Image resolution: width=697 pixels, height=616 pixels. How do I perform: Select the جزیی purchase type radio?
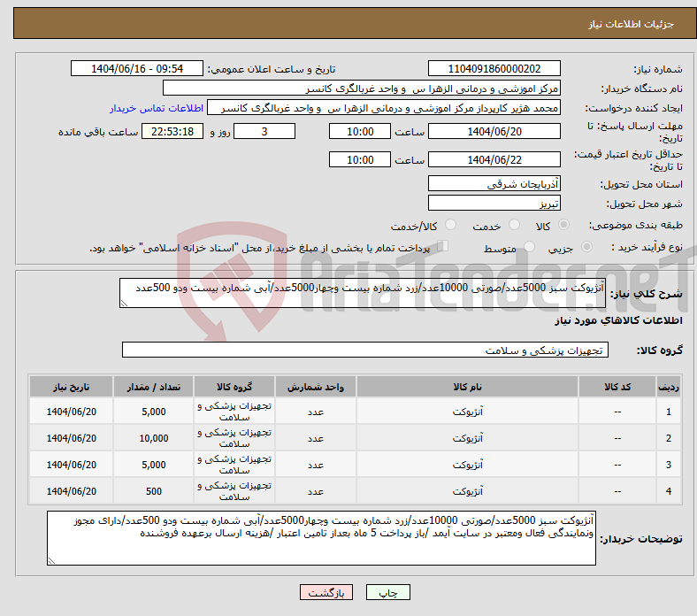pos(583,249)
